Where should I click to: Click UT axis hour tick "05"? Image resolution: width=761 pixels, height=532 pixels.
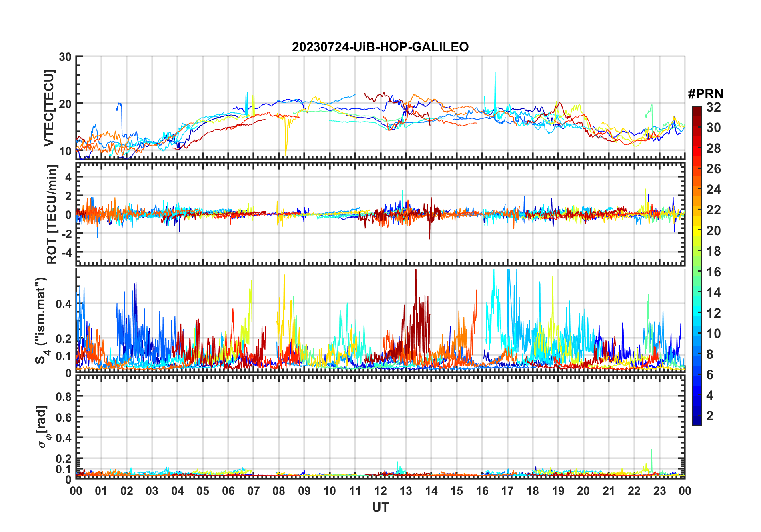(x=203, y=491)
